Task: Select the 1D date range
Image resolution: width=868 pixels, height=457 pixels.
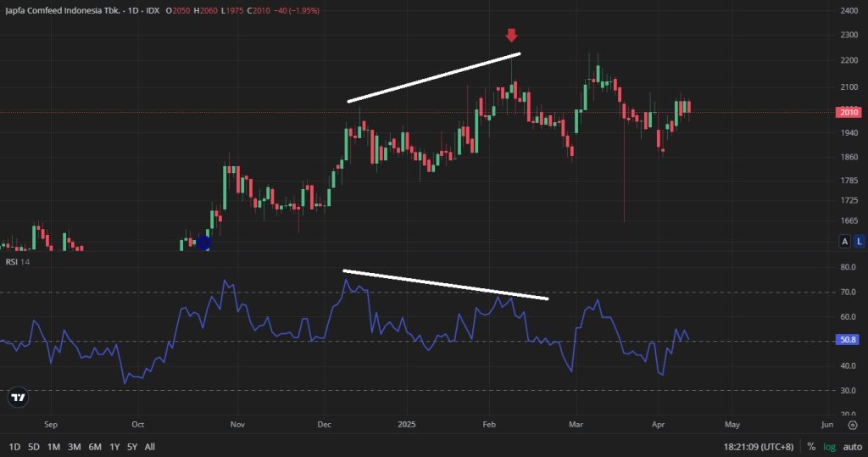Action: 14,447
